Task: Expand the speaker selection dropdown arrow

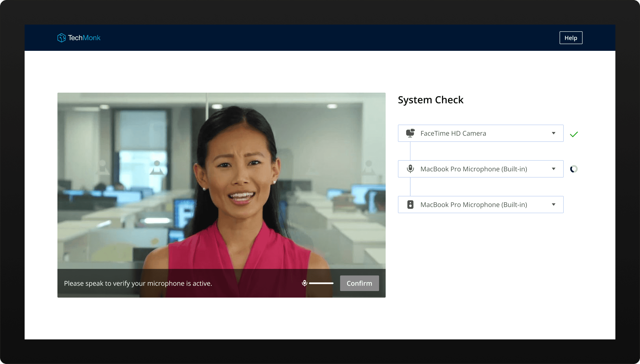Action: click(554, 204)
